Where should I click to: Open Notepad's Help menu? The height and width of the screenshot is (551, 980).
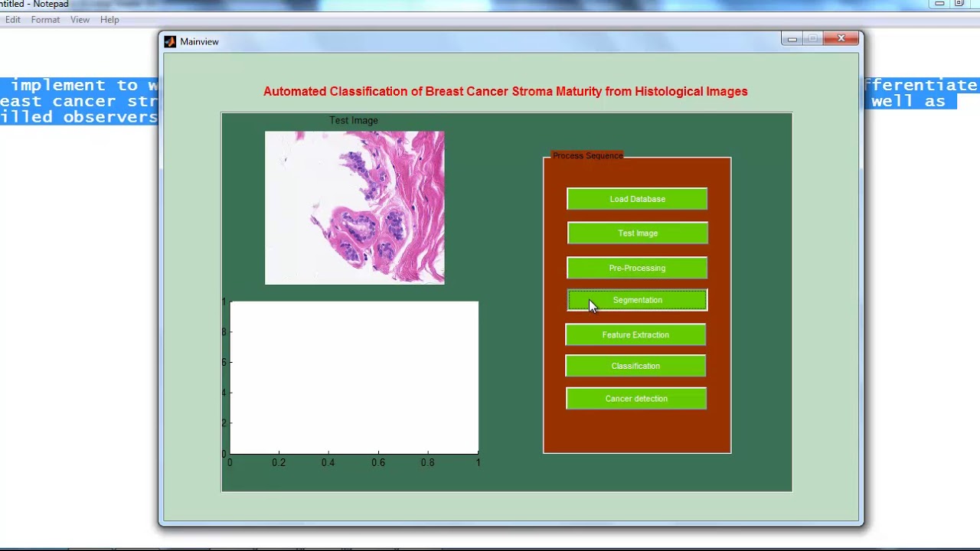(x=109, y=20)
